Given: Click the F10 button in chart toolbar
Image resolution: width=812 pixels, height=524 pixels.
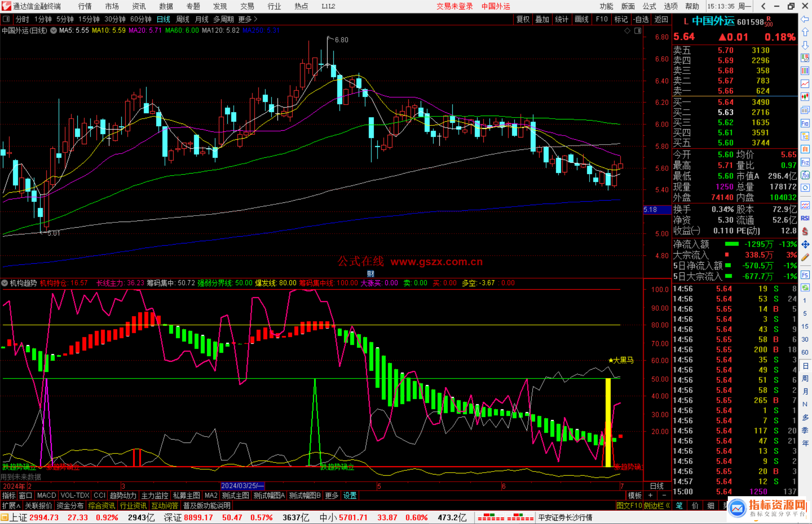Looking at the screenshot, I should point(601,19).
